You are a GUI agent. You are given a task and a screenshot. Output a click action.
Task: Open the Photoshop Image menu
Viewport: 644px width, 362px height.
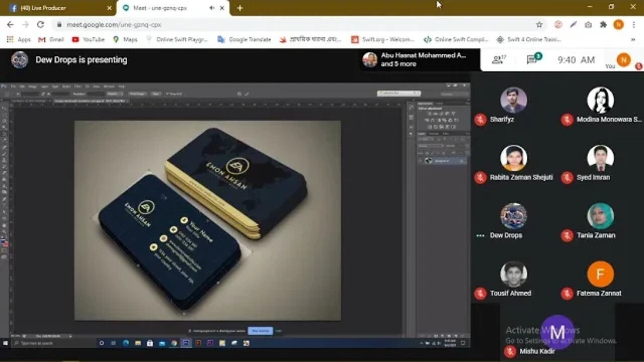tap(32, 86)
